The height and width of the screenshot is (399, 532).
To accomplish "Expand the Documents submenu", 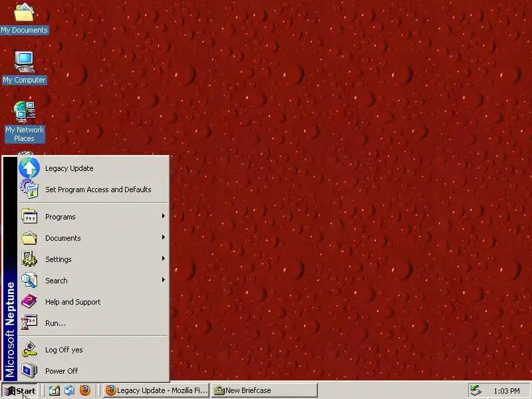I will tap(93, 238).
